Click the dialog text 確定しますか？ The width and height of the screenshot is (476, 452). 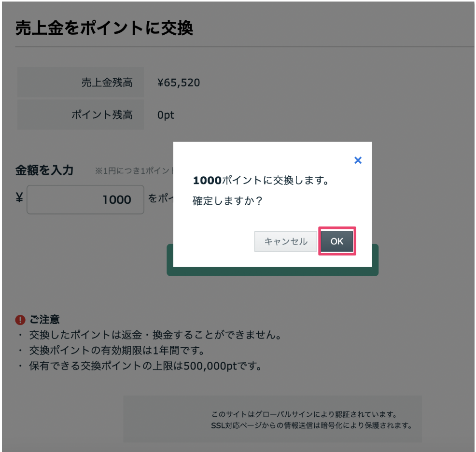228,201
